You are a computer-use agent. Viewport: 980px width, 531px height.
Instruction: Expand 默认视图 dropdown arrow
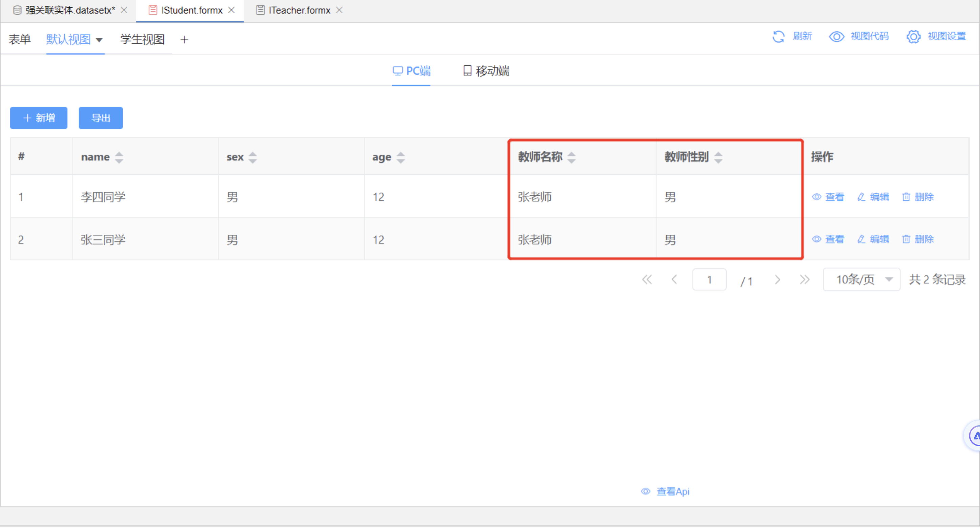(99, 40)
